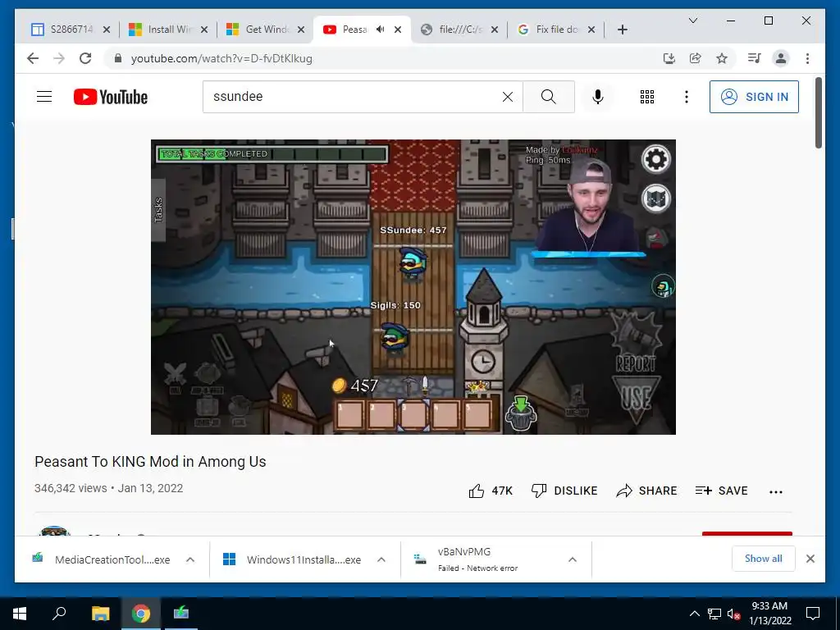Open more actions ellipsis under video

point(776,492)
